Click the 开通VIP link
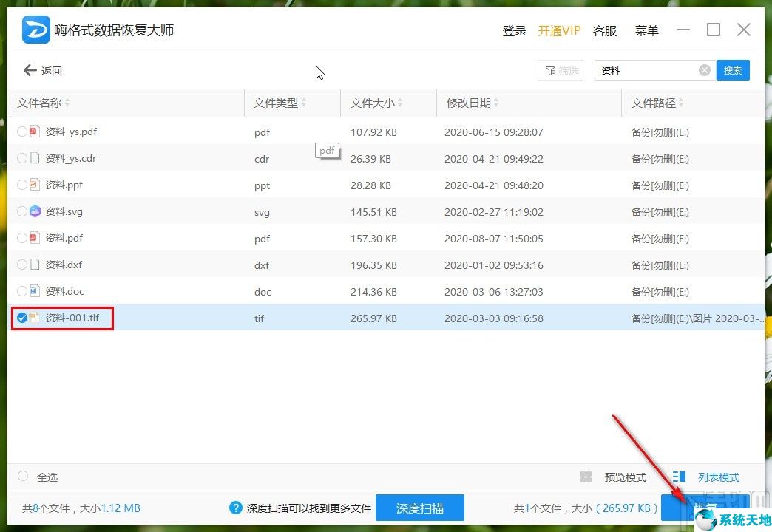The image size is (772, 532). pyautogui.click(x=560, y=30)
